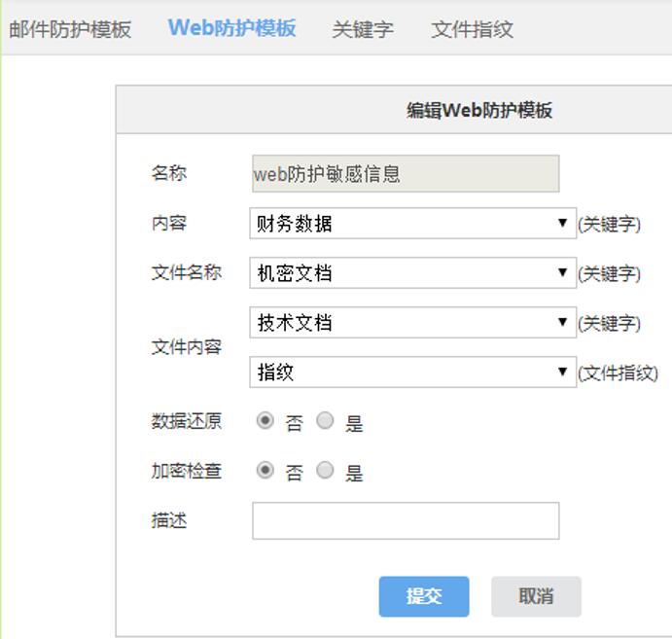
Task: Click the (文件指纹) label beside 指纹
Action: 619,373
